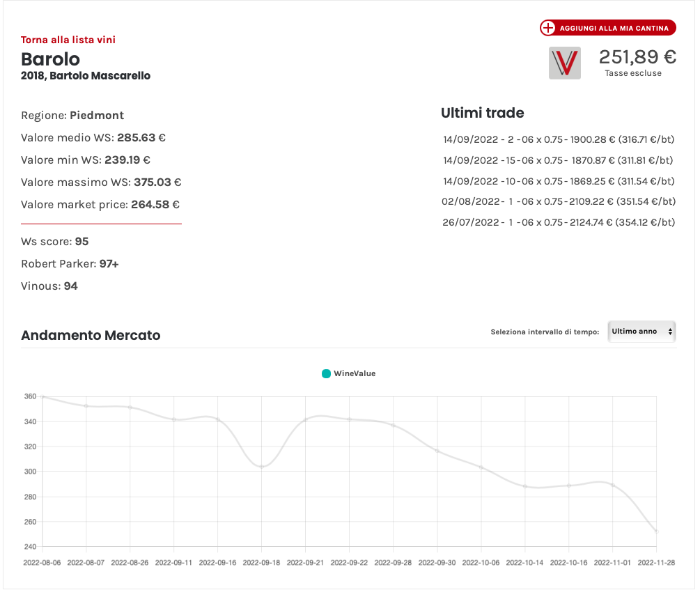Viewport: 700px width, 590px height.
Task: Click the 2022-11-01 x-axis label
Action: pyautogui.click(x=612, y=563)
